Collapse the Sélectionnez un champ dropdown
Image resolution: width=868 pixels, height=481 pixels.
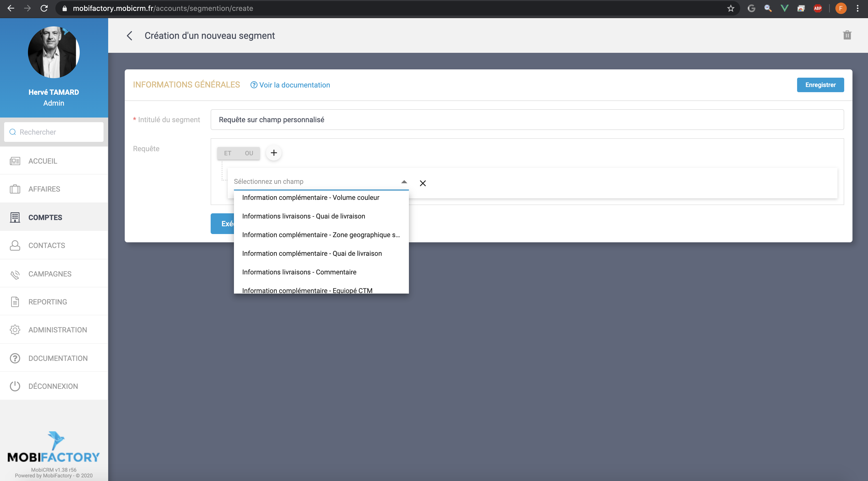[404, 182]
